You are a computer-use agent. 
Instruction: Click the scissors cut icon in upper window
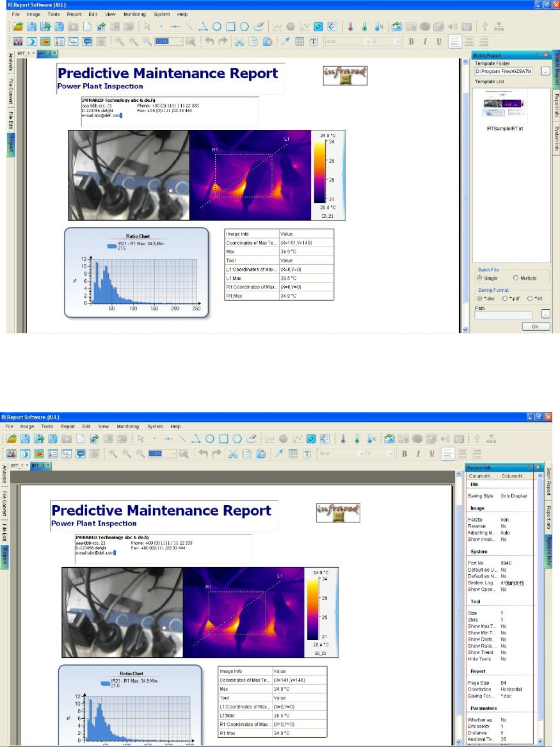click(x=239, y=42)
